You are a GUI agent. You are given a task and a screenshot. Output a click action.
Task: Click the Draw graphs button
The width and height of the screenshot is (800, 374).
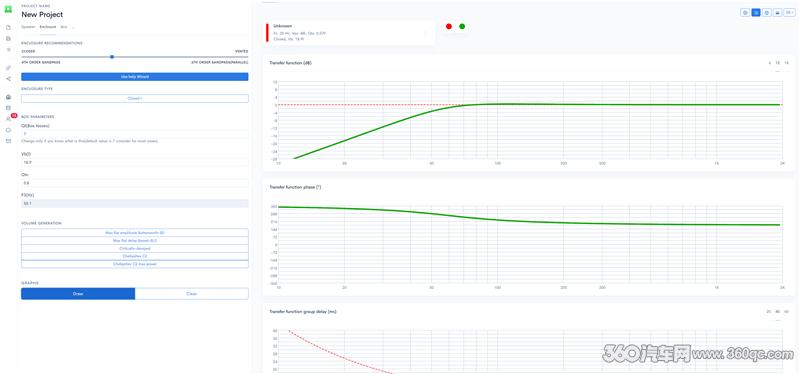point(78,294)
